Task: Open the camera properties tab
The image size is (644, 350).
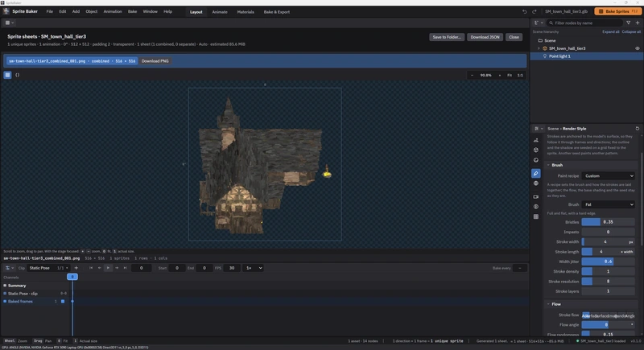Action: tap(536, 196)
